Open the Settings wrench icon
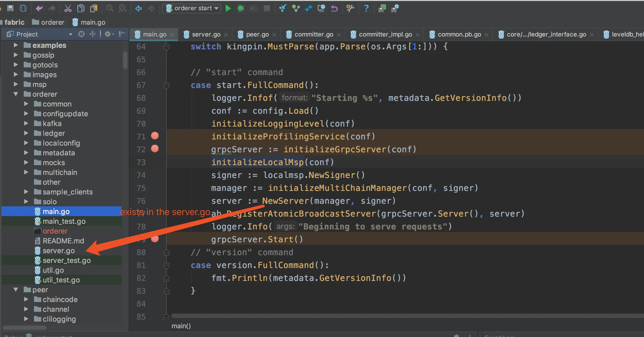Viewport: 644px width, 337px height. pyautogui.click(x=350, y=8)
